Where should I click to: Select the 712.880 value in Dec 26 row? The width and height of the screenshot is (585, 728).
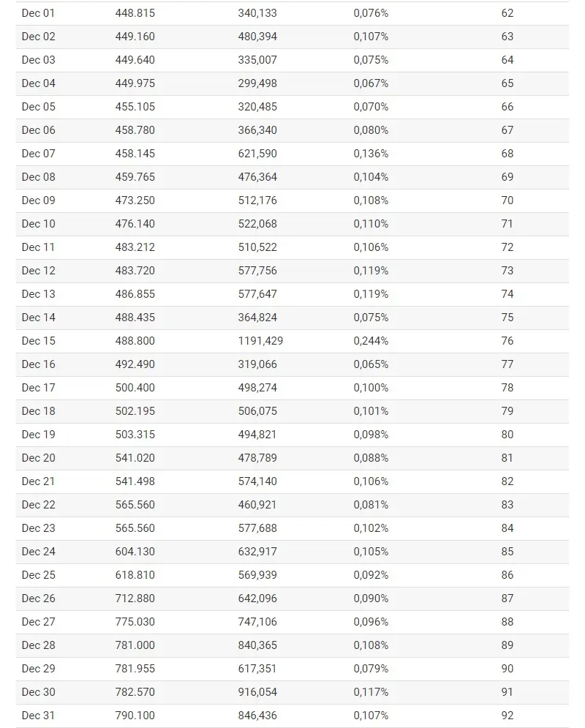(135, 598)
